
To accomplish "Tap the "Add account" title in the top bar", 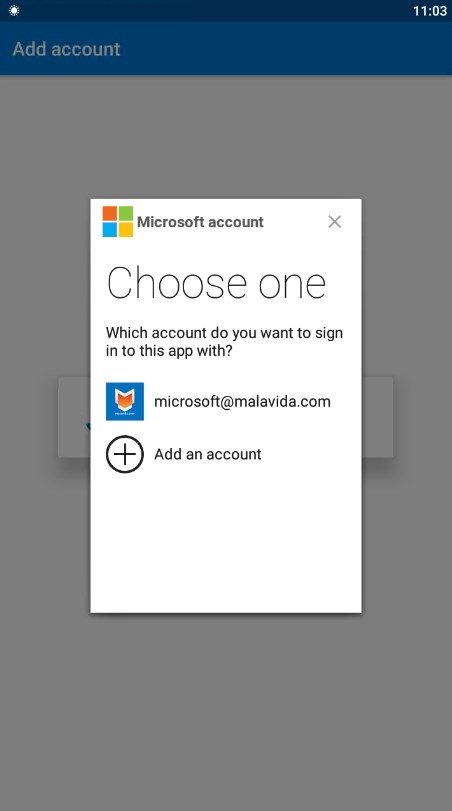I will [x=66, y=49].
